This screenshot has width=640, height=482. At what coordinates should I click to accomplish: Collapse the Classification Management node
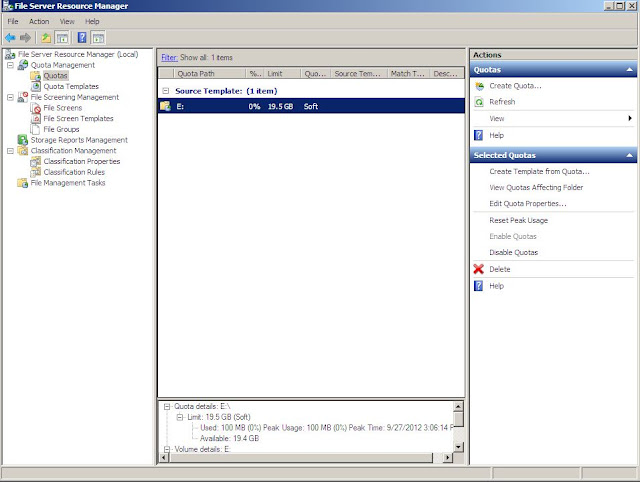tap(11, 151)
